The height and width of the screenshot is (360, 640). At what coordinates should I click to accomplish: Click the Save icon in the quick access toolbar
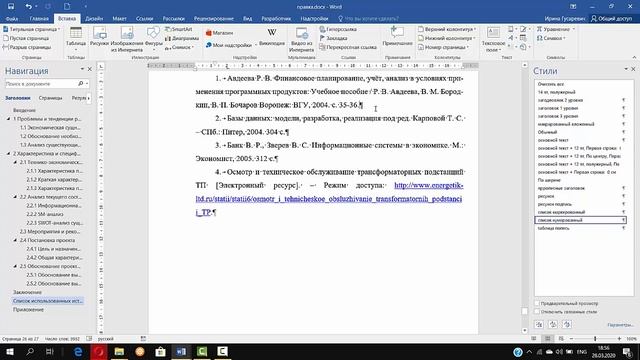pos(11,7)
